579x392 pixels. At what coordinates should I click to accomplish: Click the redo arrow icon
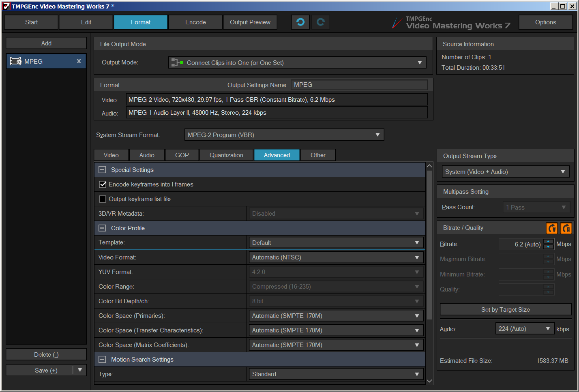click(x=320, y=22)
